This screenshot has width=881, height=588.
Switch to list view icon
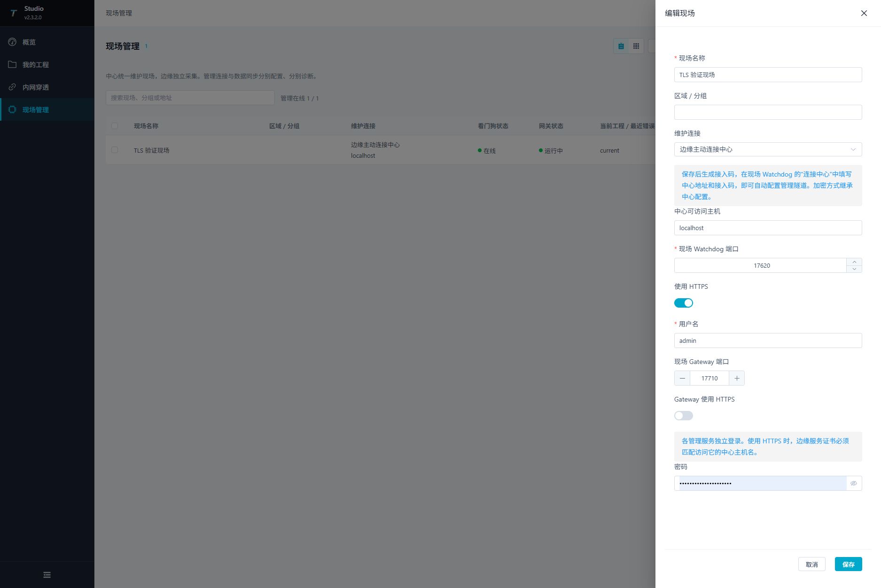coord(621,46)
